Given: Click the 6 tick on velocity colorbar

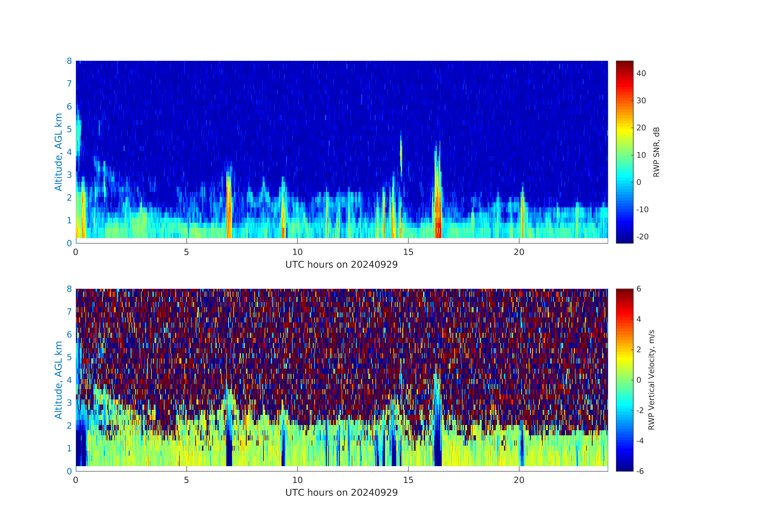Looking at the screenshot, I should tap(639, 289).
